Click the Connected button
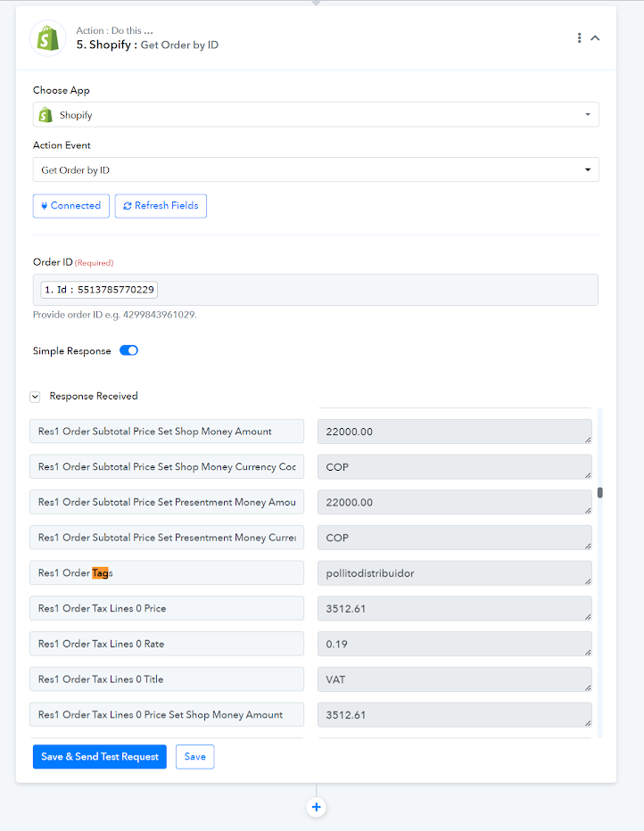644x831 pixels. tap(71, 206)
